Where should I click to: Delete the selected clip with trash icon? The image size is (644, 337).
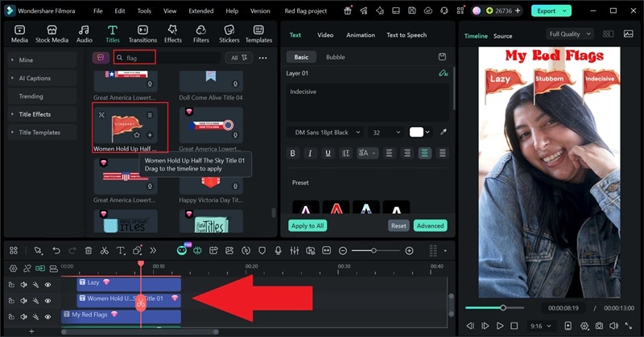click(89, 250)
